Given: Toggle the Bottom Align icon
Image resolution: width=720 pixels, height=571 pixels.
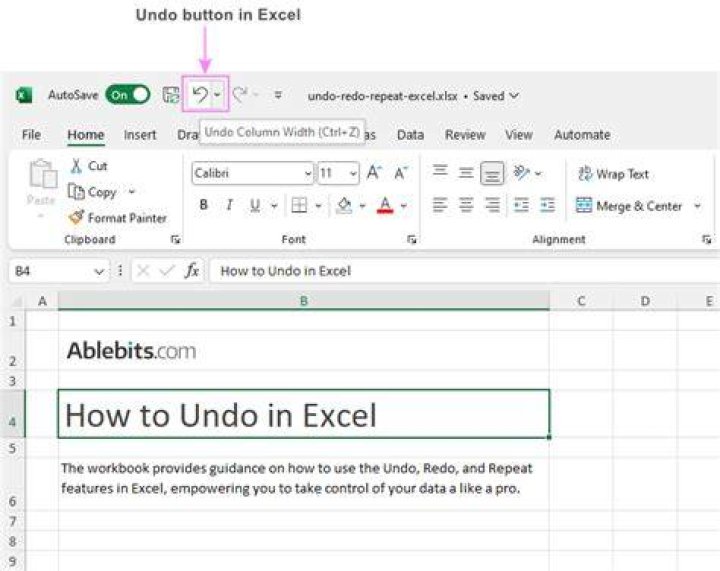Looking at the screenshot, I should [x=492, y=173].
